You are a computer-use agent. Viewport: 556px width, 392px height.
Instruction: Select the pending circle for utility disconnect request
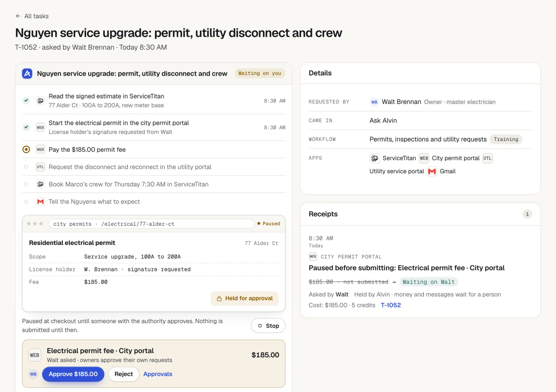click(x=26, y=167)
